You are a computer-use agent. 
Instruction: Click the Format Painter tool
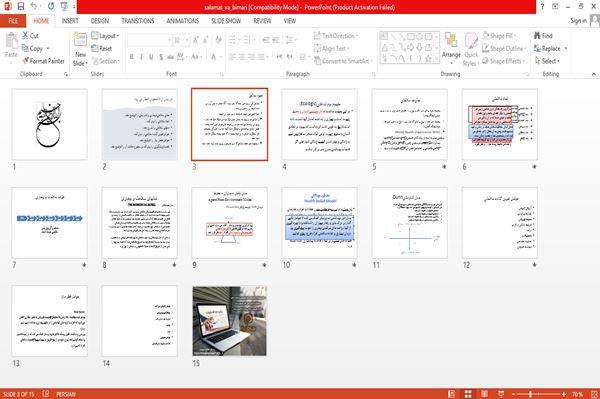tap(43, 61)
